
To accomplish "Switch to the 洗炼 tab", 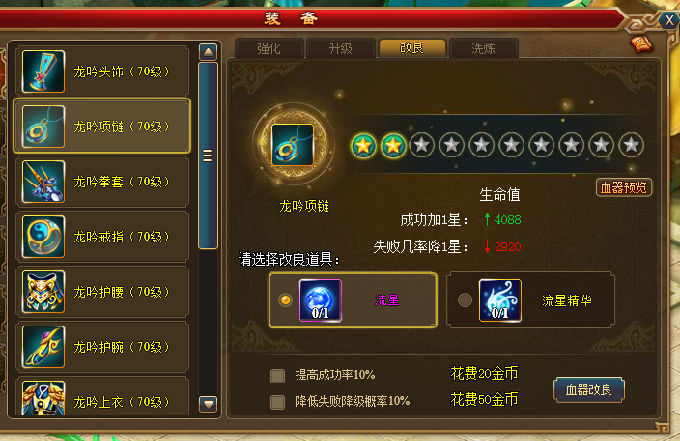I will click(x=484, y=49).
